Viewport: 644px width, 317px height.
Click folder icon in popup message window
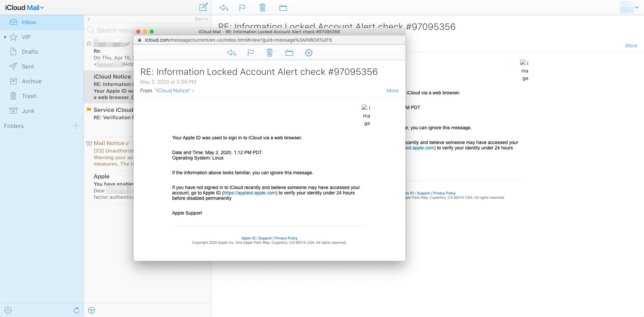click(x=289, y=53)
